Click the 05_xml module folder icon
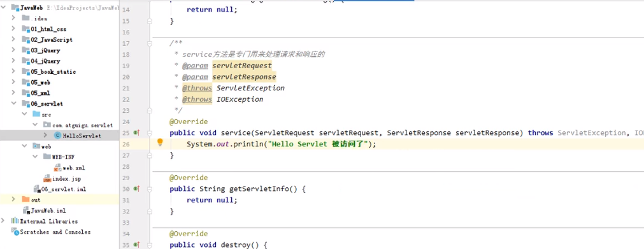The image size is (644, 249). pyautogui.click(x=26, y=93)
